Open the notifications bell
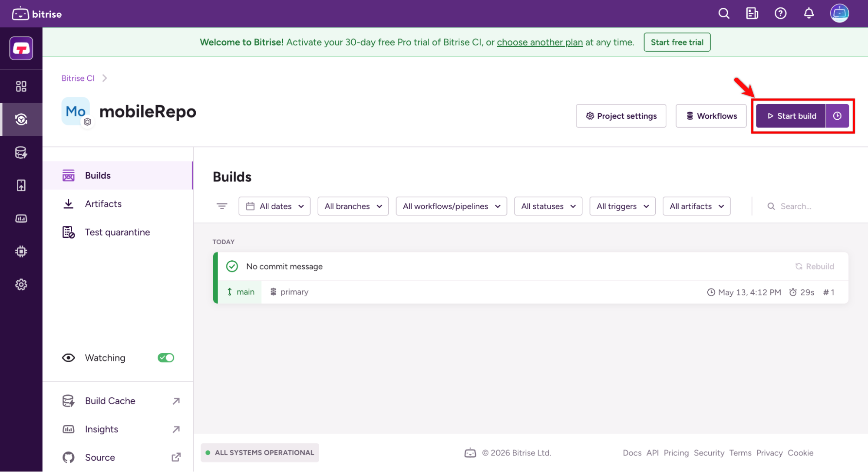This screenshot has height=472, width=868. pos(809,14)
